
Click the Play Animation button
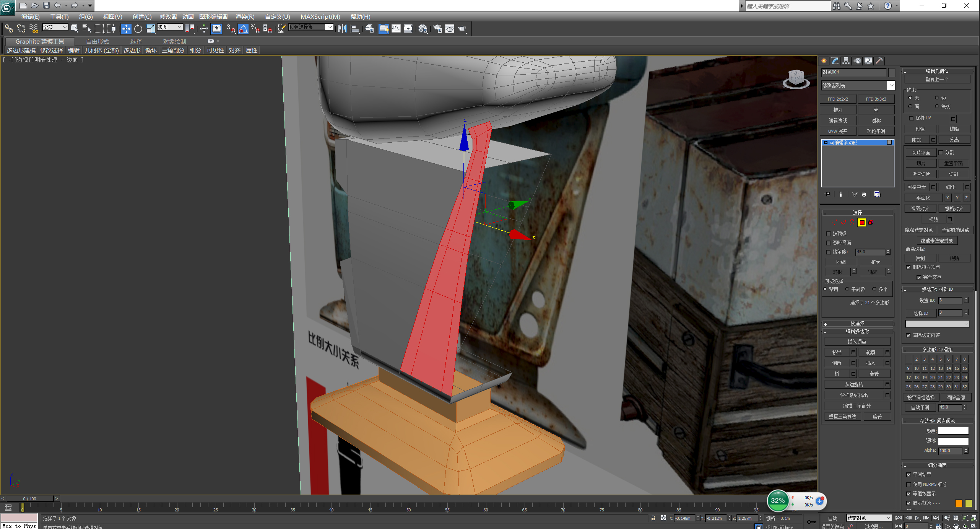(917, 518)
